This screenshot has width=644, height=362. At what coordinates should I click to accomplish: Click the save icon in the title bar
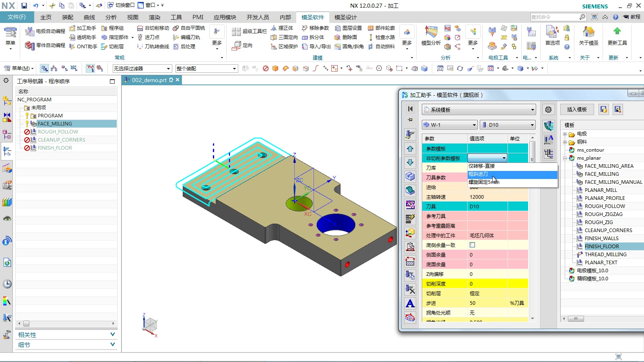pyautogui.click(x=24, y=6)
